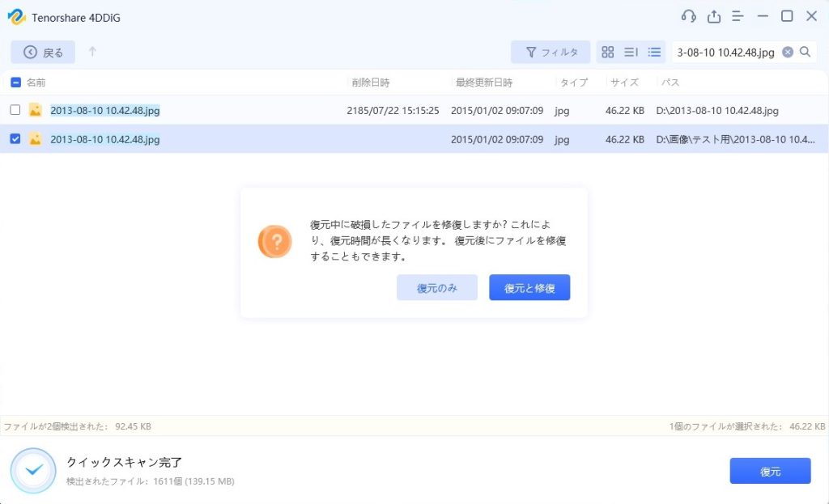Click the share/export icon in title bar
This screenshot has width=829, height=504.
click(x=713, y=16)
